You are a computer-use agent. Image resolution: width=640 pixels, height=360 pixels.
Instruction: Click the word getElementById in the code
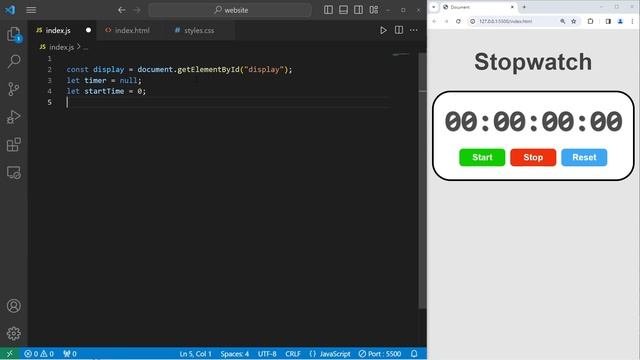pos(208,69)
